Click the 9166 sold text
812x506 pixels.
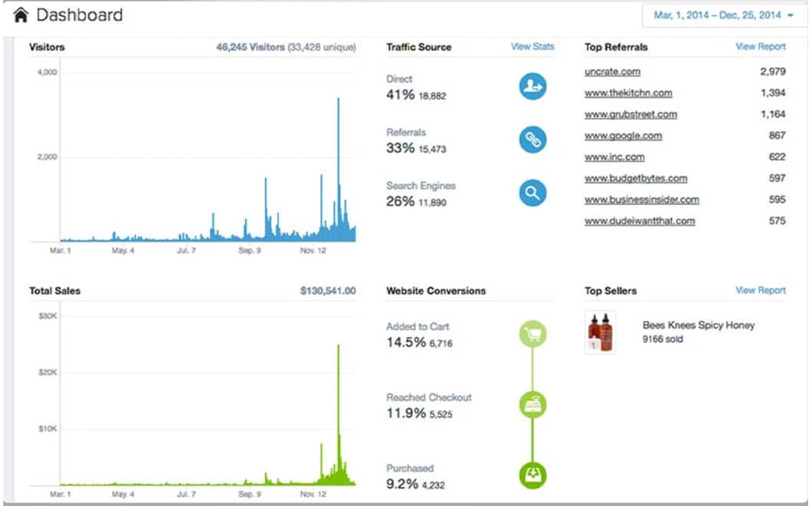pos(663,339)
